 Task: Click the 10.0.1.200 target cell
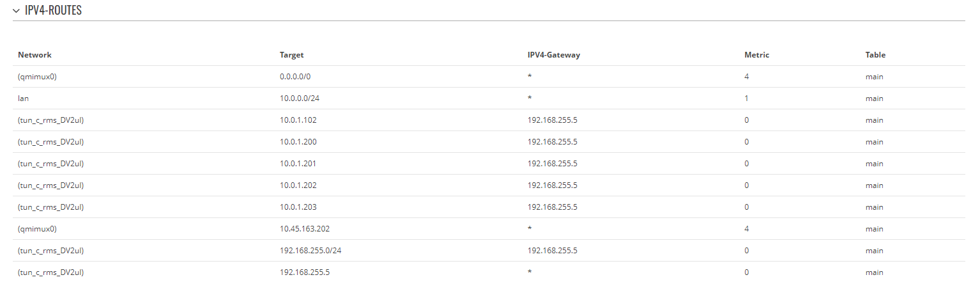298,142
